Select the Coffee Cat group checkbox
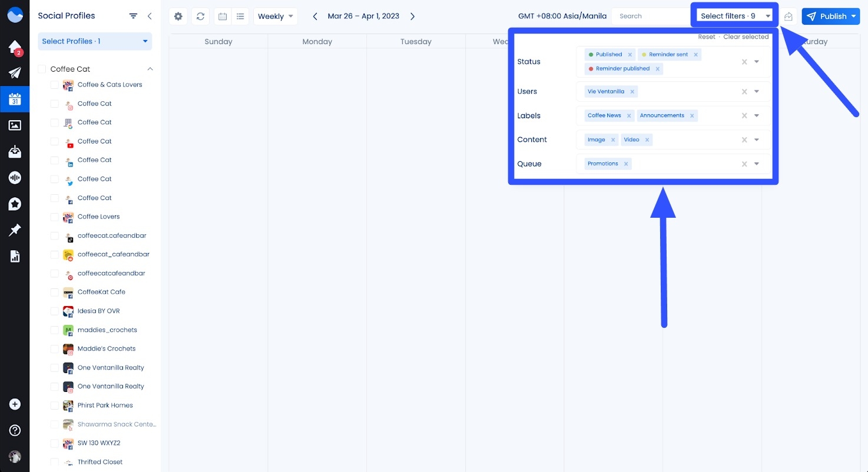 point(42,69)
